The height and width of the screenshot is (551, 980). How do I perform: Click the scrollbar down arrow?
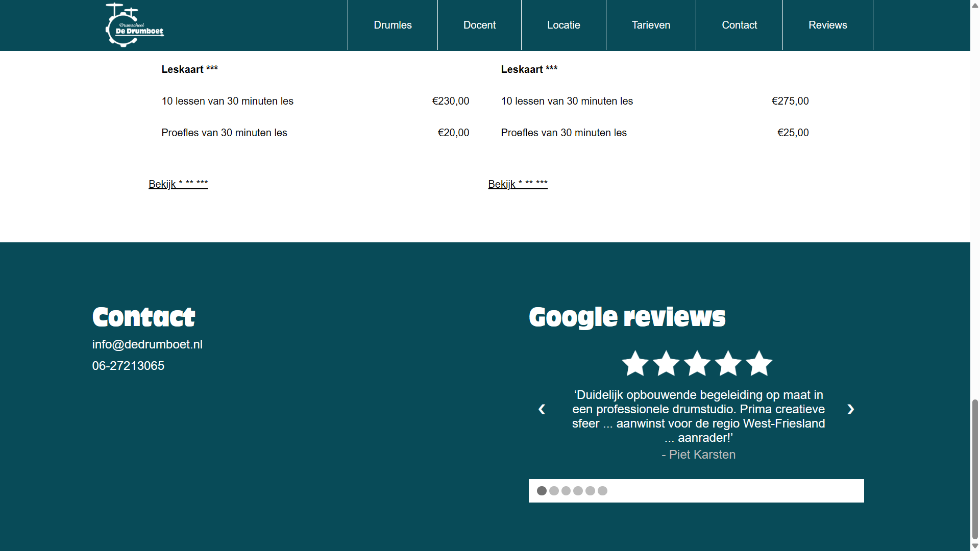pos(975,546)
